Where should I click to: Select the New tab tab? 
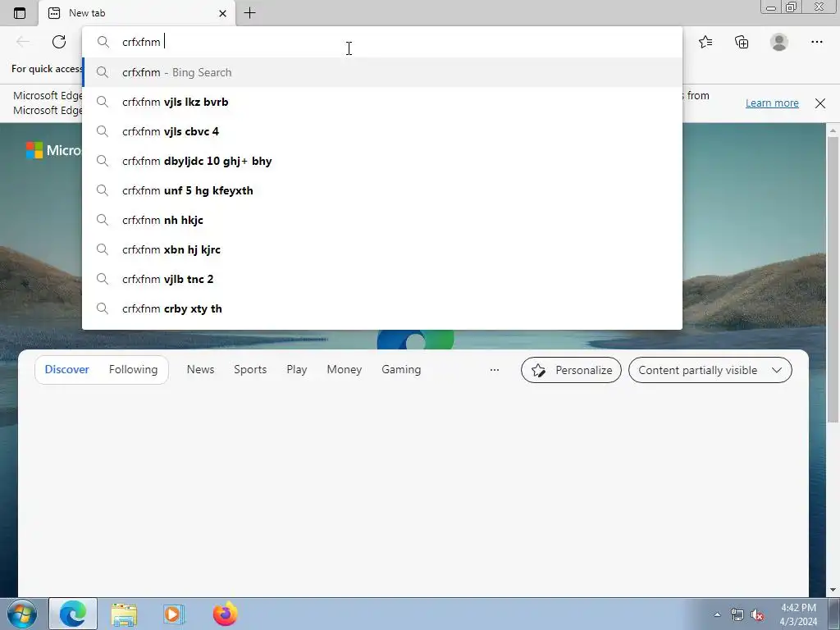(x=137, y=13)
